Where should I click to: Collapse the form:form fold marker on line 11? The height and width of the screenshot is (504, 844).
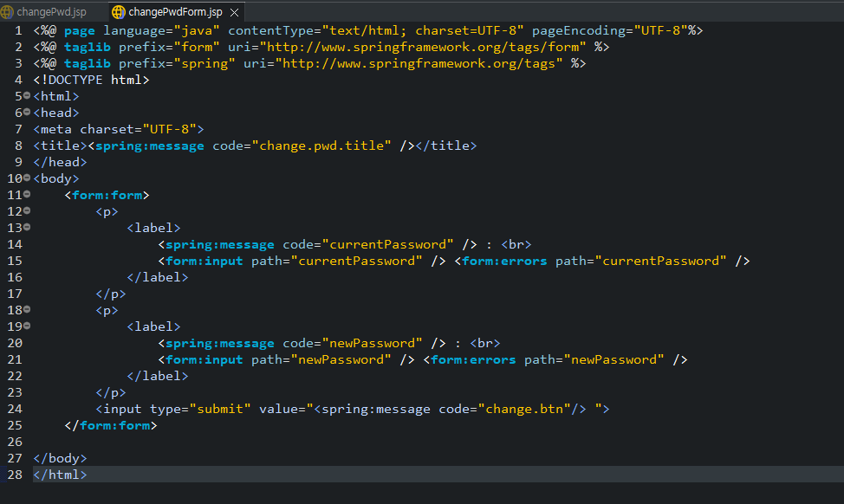click(x=27, y=194)
